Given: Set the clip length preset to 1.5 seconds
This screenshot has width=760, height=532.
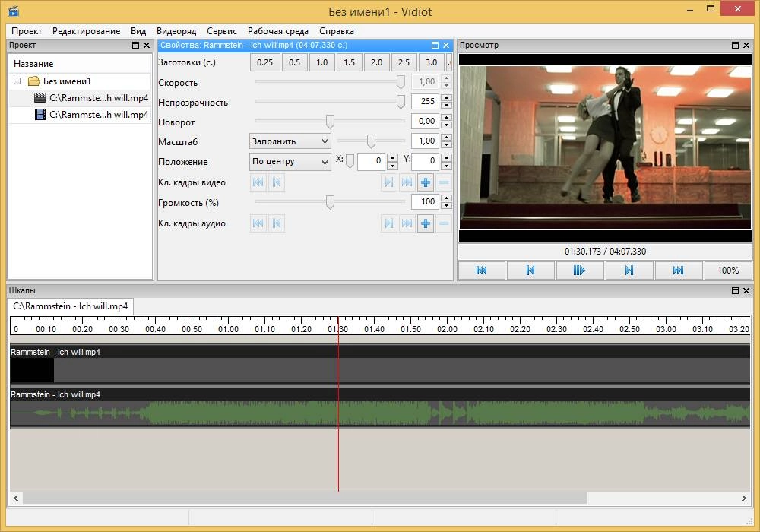Looking at the screenshot, I should (349, 62).
